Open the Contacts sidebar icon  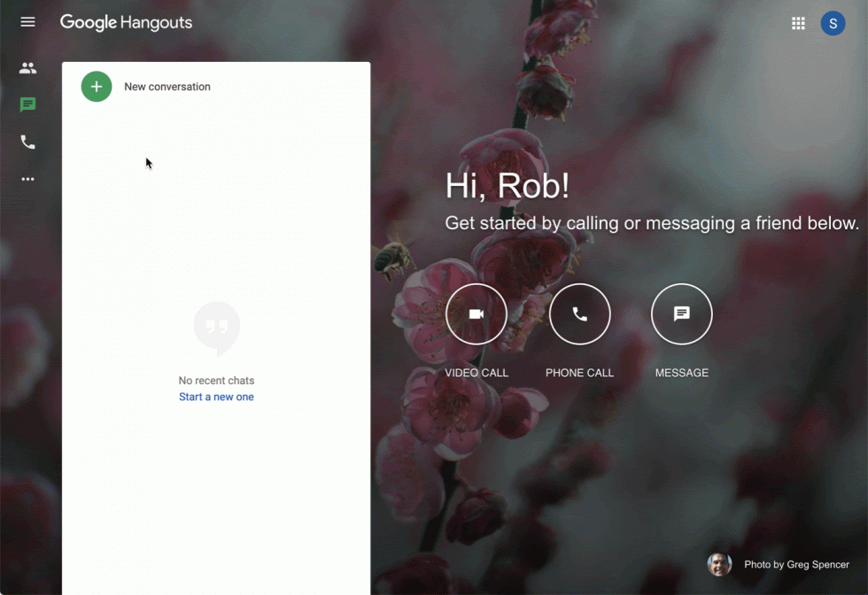pos(27,67)
